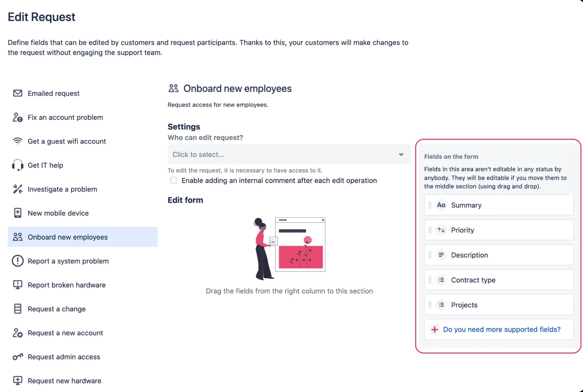Click the arrows icon on the Priority field
This screenshot has height=392, width=583.
[x=441, y=230]
